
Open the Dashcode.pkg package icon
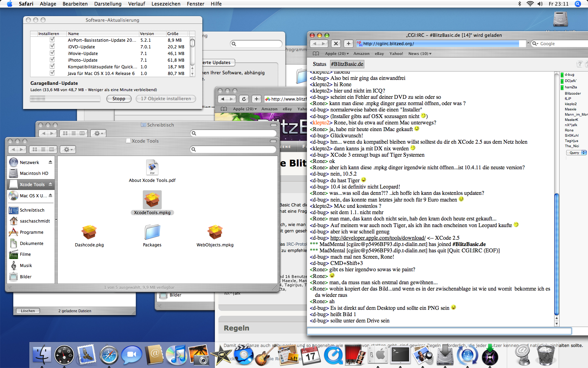[89, 232]
